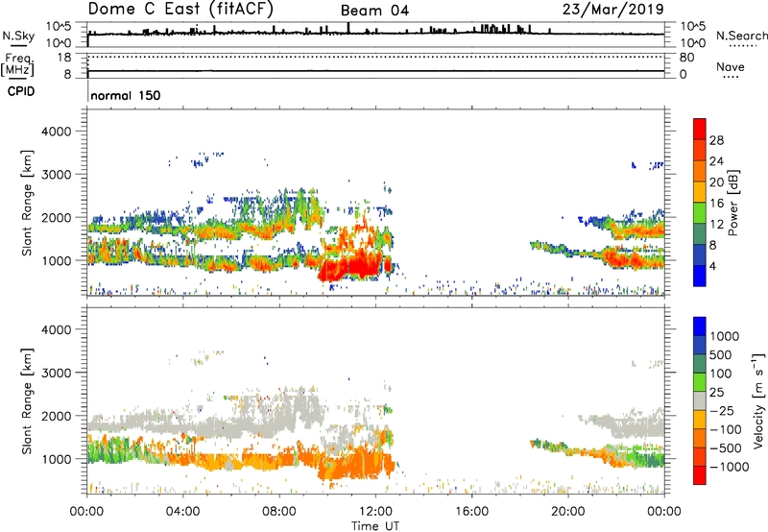Click the green velocity band near 00:30

pos(106,450)
